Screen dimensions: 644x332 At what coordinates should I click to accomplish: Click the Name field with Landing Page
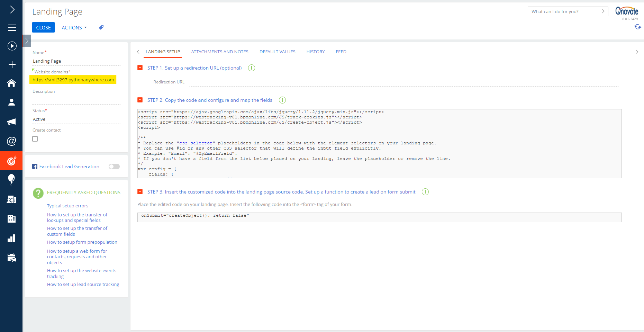(76, 61)
